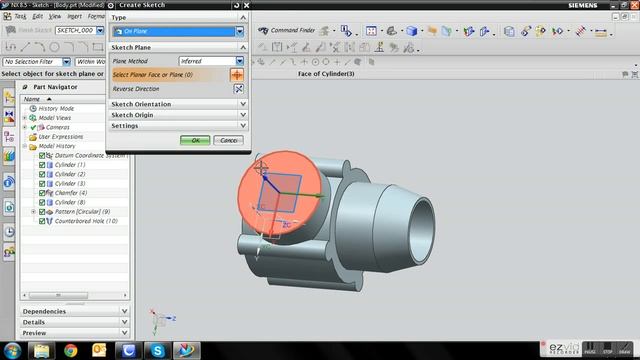Screen dimensions: 640x360
Task: Expand the Pattern [Circular] (9) tree node
Action: tap(33, 212)
